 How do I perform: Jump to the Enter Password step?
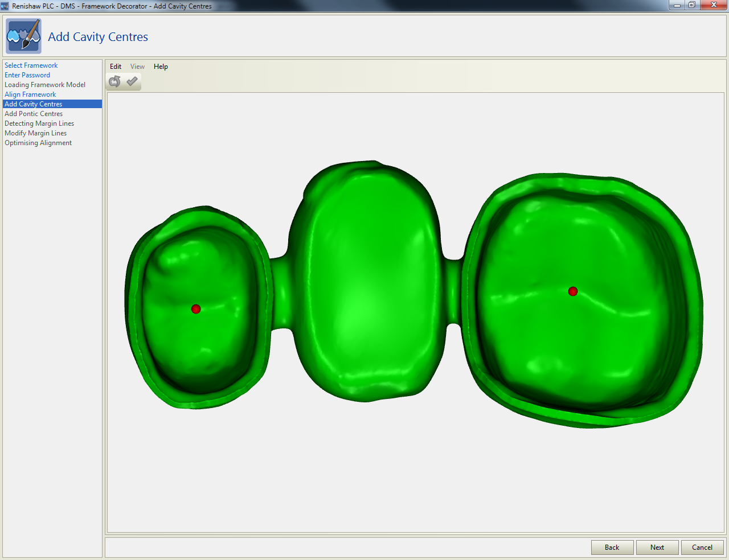27,75
